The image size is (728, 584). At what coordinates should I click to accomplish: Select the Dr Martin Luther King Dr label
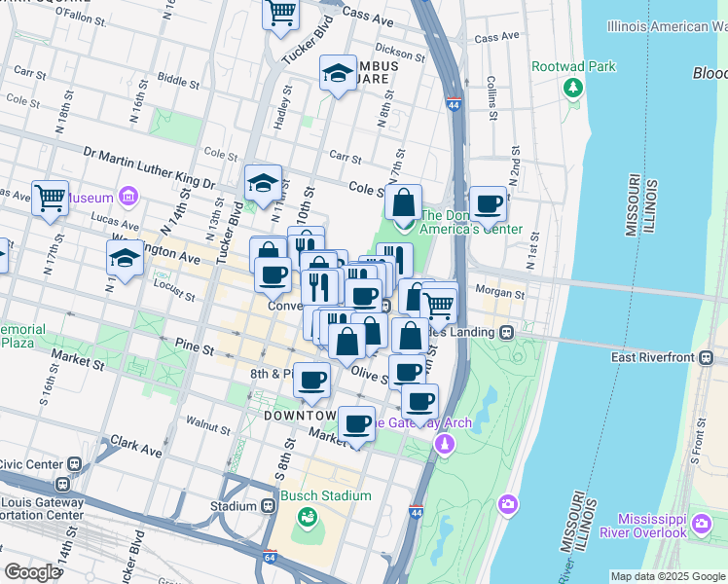tap(149, 168)
